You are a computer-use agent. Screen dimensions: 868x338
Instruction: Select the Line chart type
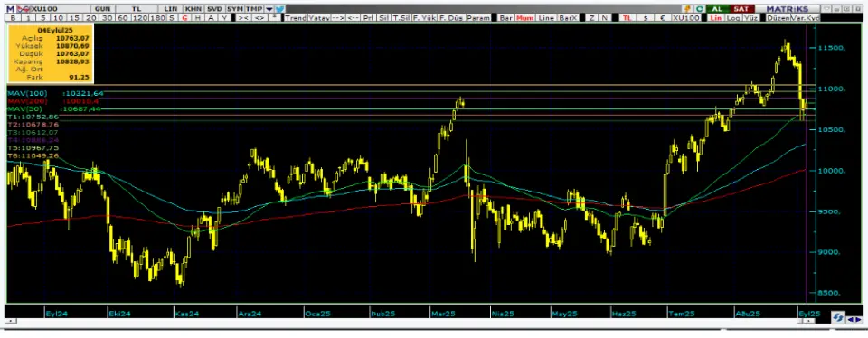[546, 18]
